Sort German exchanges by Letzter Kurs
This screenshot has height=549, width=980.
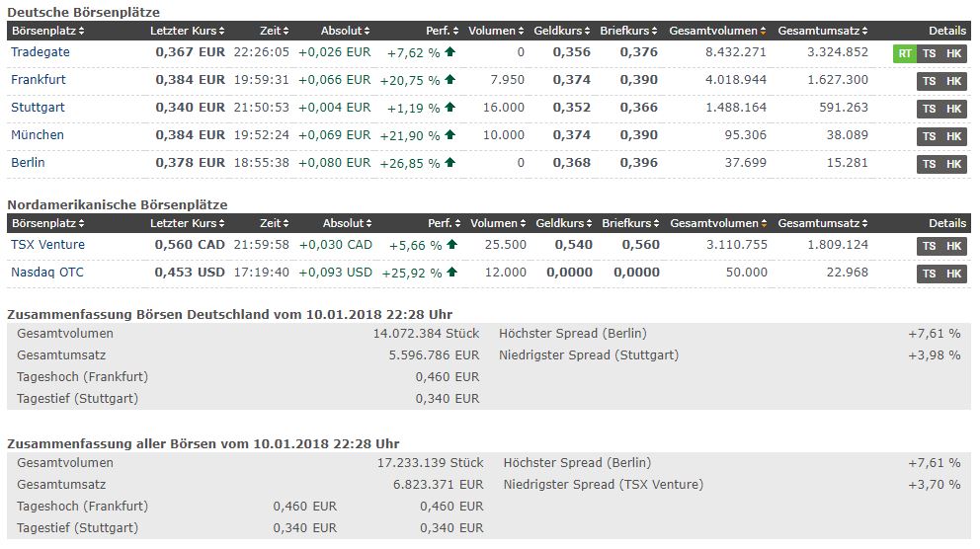[188, 31]
